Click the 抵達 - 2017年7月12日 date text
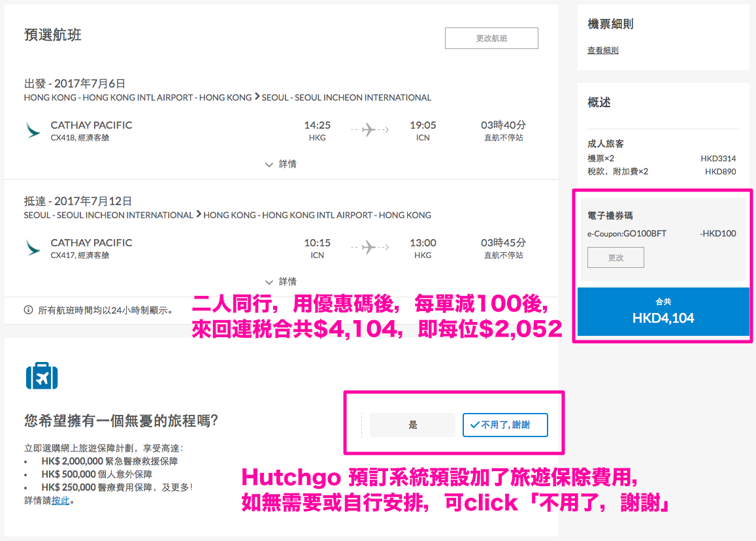This screenshot has width=756, height=541. (78, 201)
